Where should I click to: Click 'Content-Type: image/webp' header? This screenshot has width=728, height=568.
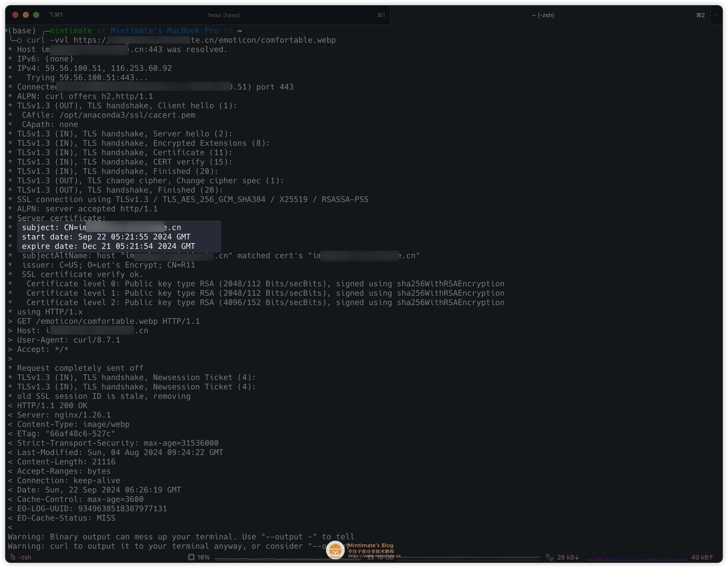(69, 424)
